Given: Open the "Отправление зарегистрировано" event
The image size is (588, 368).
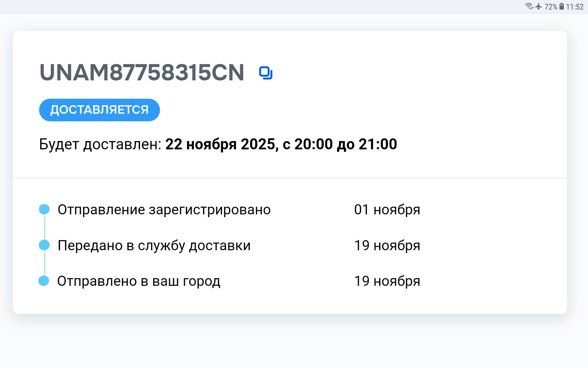Looking at the screenshot, I should [164, 210].
